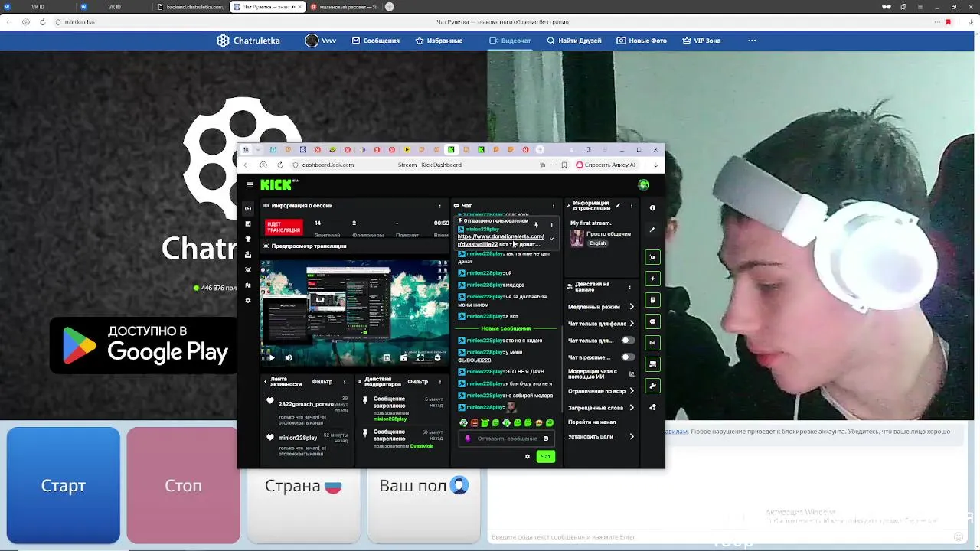Select the Stream icon in Kick left sidebar
This screenshot has width=980, height=551.
(x=248, y=208)
